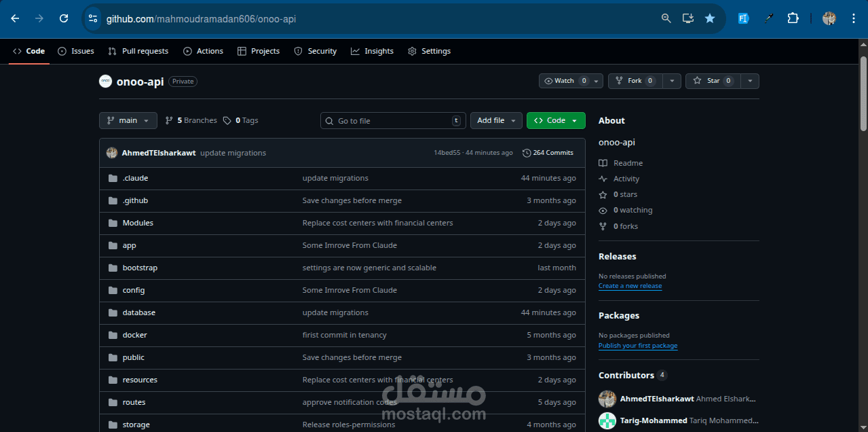868x432 pixels.
Task: Expand the Fork dropdown arrow
Action: 672,81
